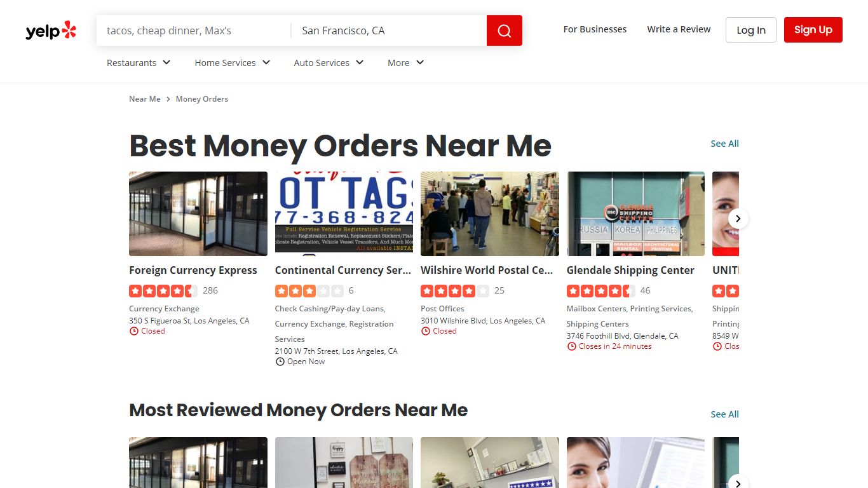Image resolution: width=868 pixels, height=488 pixels.
Task: Click Check Cashing/Pay-day Loans category text
Action: (x=330, y=309)
